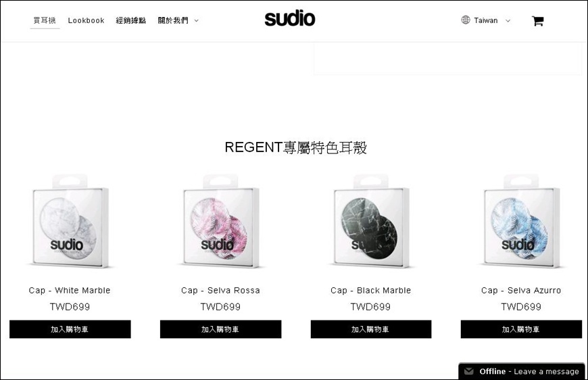Open the 經銷據點 menu item
This screenshot has width=588, height=380.
coord(131,21)
